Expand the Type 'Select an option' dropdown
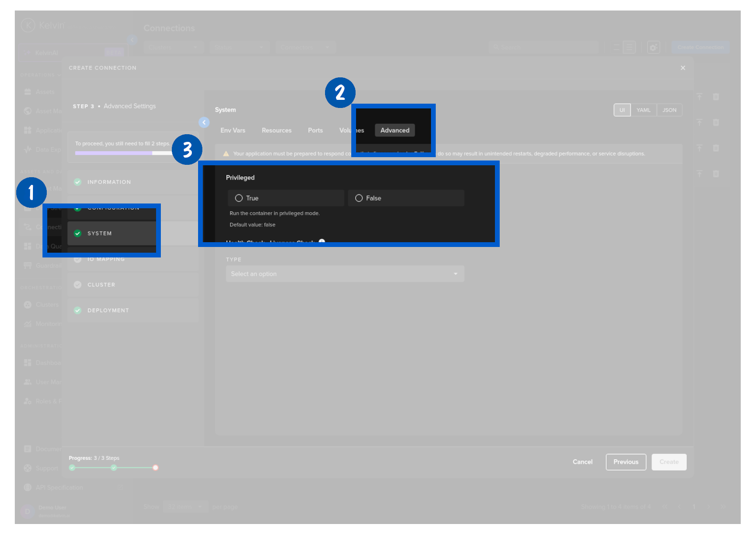The height and width of the screenshot is (535, 756). pyautogui.click(x=345, y=274)
